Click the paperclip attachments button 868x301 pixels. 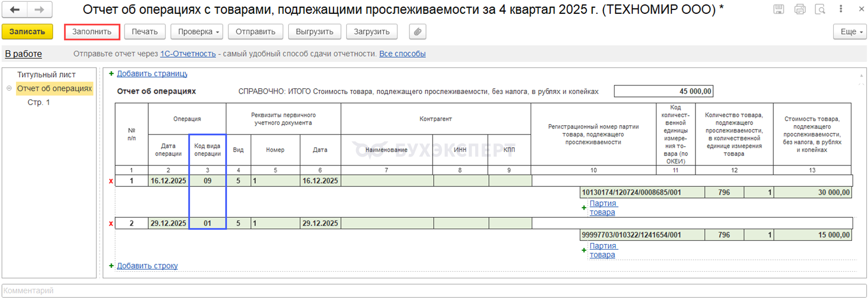tap(418, 32)
